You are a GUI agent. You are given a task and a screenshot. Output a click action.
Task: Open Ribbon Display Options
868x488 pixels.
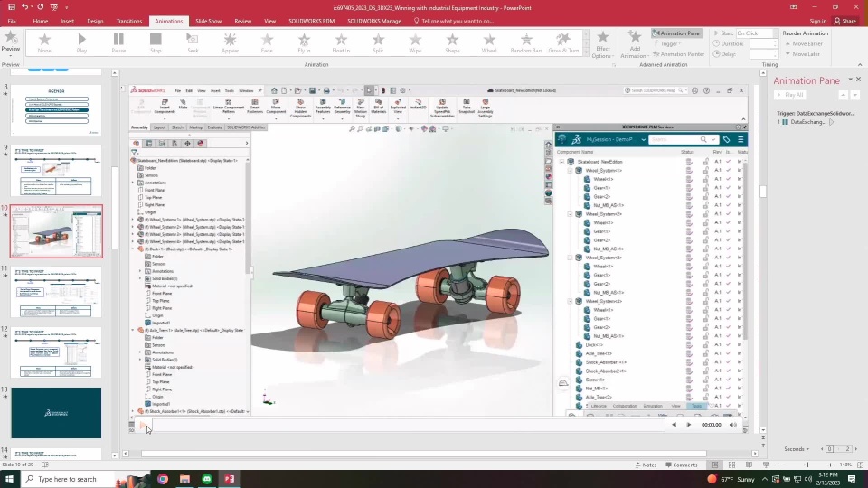(793, 7)
